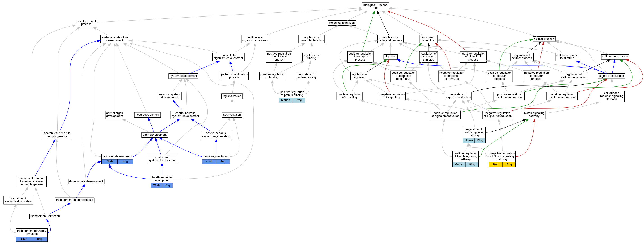Click the anatomical structure development node
644x244 pixels.
coord(115,39)
